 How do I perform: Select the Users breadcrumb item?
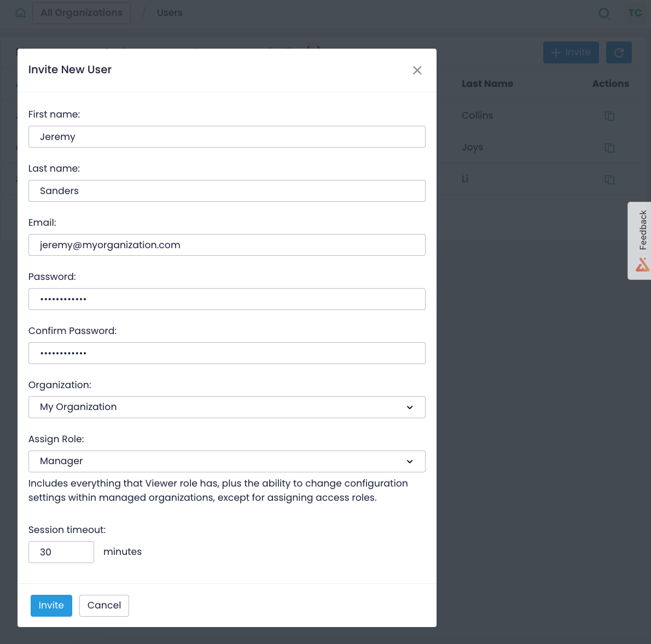point(170,13)
